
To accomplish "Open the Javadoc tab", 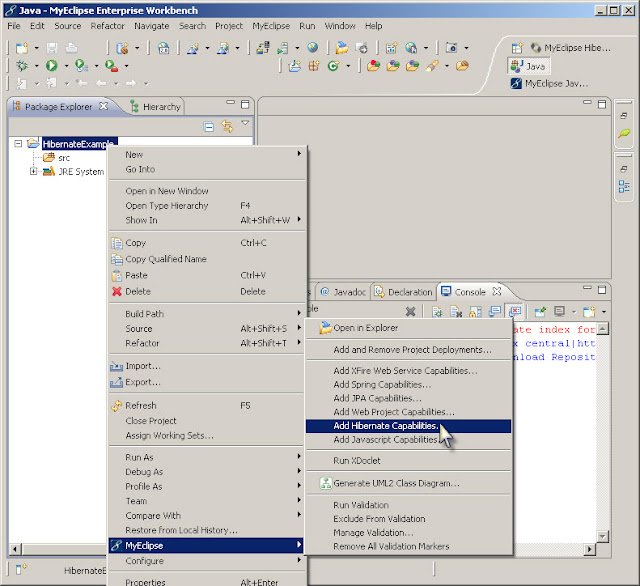I will [x=343, y=292].
